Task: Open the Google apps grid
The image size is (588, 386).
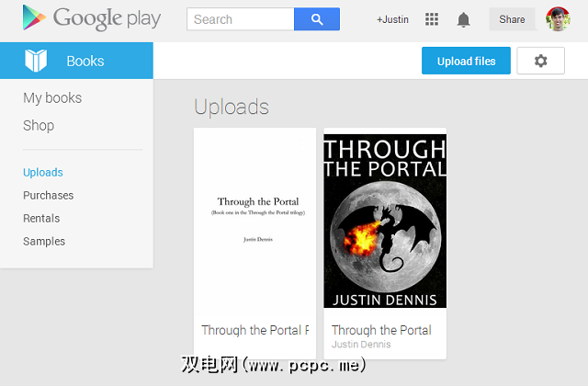Action: point(432,19)
